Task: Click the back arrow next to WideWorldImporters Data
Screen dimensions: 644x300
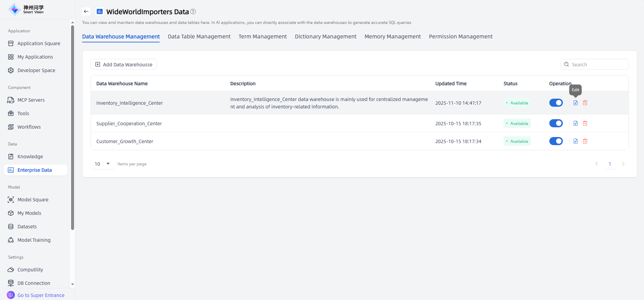Action: [x=86, y=11]
